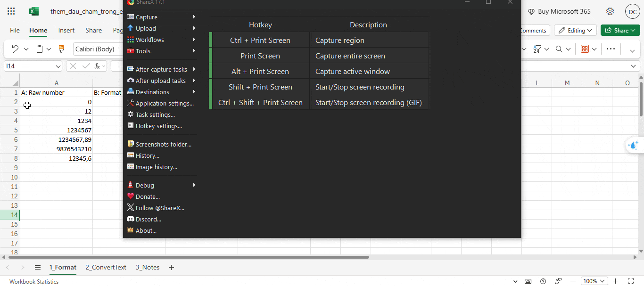Open ShareX History entry
The height and width of the screenshot is (286, 644).
pos(143,155)
